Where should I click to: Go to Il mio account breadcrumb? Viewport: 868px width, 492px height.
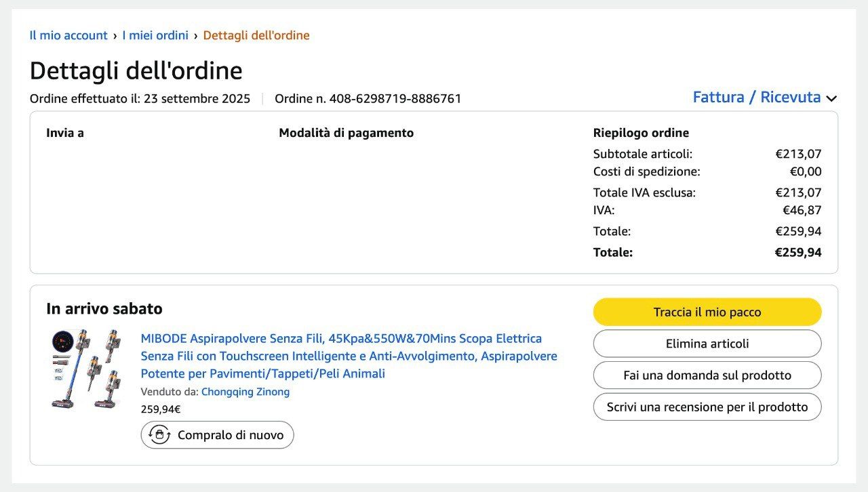pos(68,35)
